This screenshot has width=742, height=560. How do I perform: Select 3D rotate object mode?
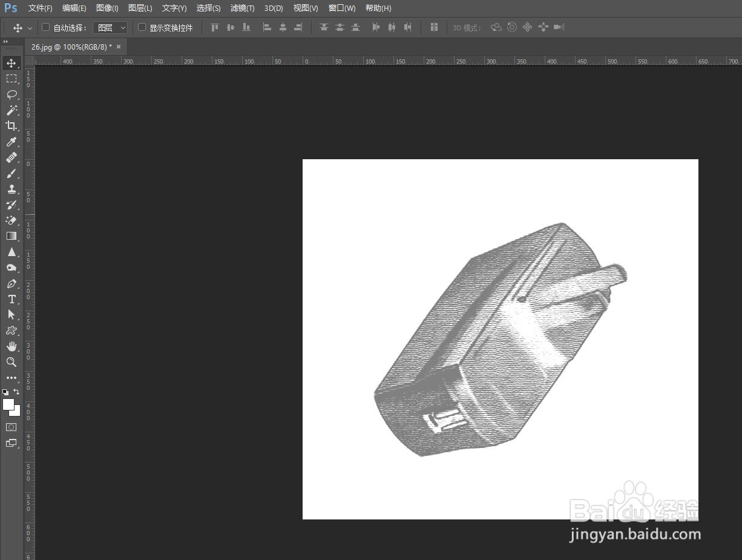tap(496, 27)
